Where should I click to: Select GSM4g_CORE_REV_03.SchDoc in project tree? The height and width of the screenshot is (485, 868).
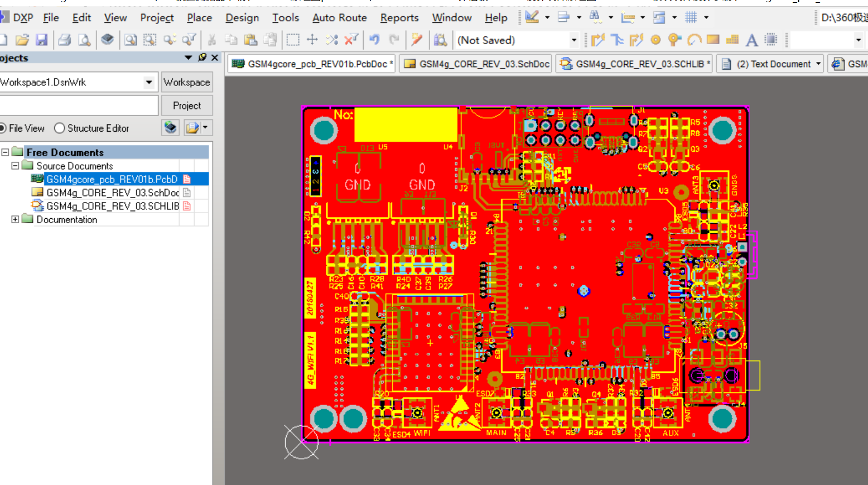(x=112, y=193)
